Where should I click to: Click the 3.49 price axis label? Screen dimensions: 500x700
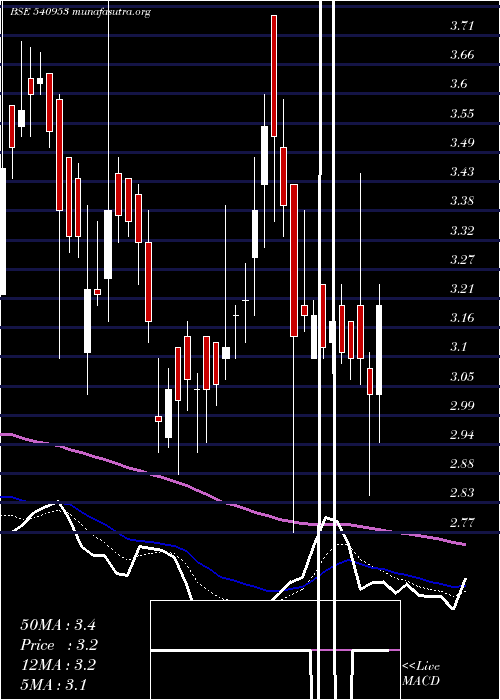click(x=462, y=142)
